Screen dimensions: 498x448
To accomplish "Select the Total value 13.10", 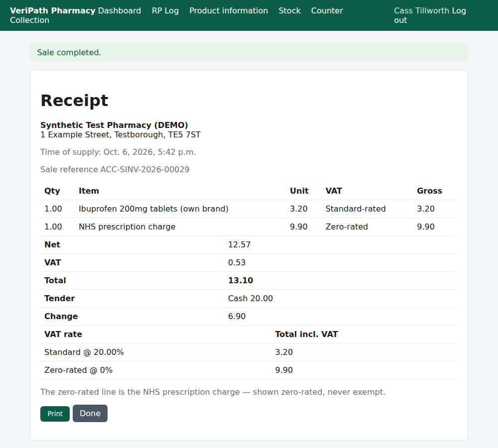I will (x=241, y=280).
